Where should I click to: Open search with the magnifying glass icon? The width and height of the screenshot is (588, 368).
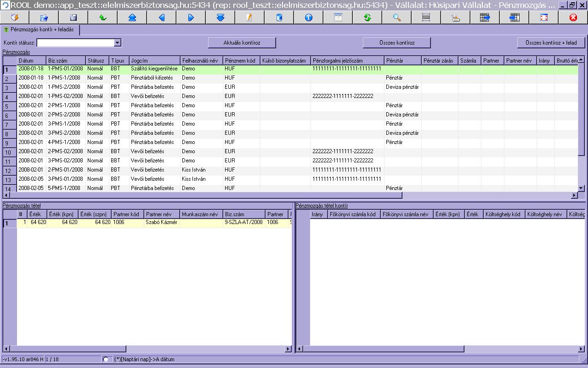click(397, 17)
